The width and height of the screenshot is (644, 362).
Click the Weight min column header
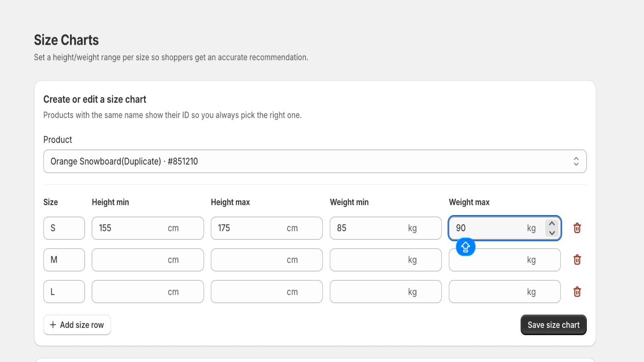coord(349,202)
